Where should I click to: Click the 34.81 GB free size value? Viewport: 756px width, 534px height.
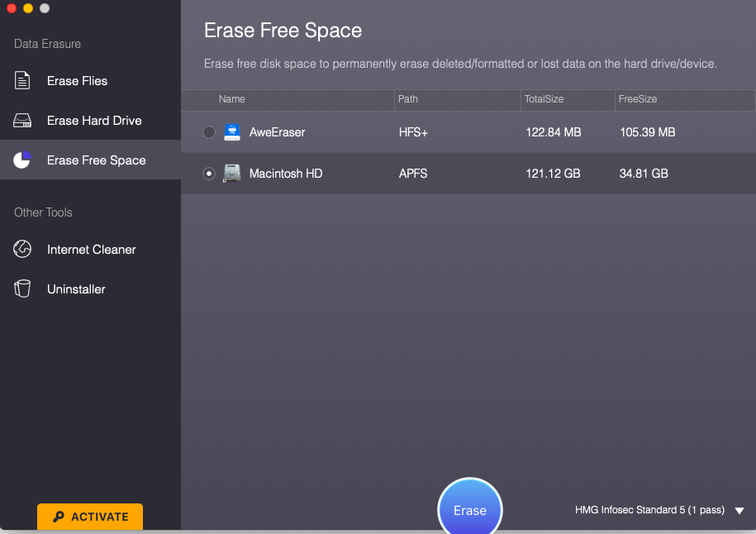(644, 173)
